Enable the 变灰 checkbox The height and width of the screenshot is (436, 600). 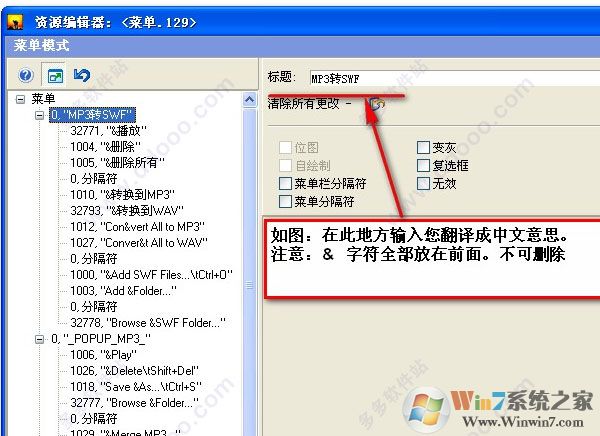423,147
